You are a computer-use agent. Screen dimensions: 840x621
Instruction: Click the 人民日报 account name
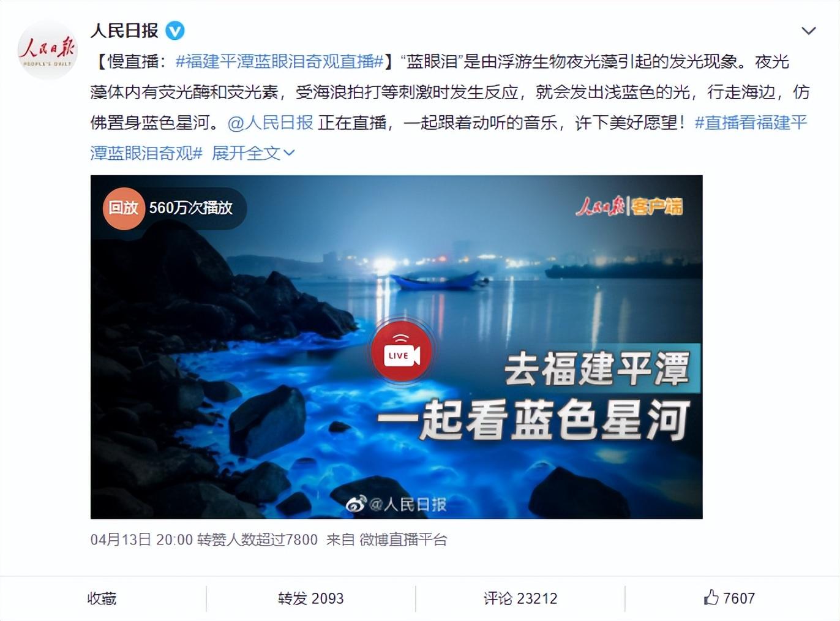(124, 30)
